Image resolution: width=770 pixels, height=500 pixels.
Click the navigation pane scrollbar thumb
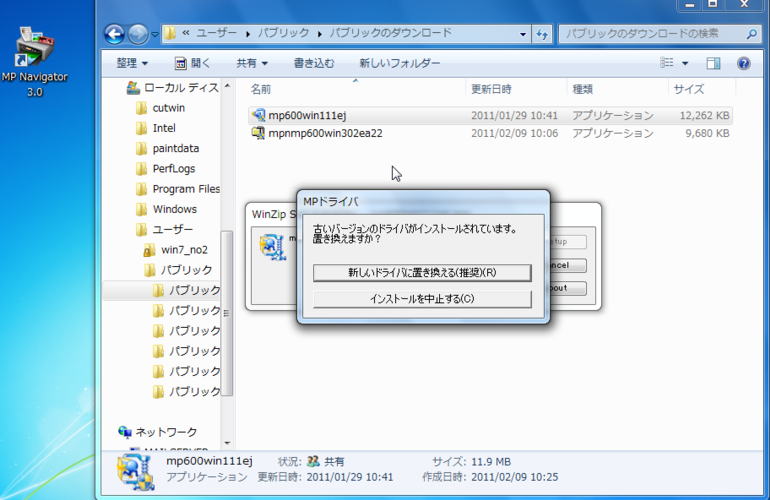coord(227,313)
